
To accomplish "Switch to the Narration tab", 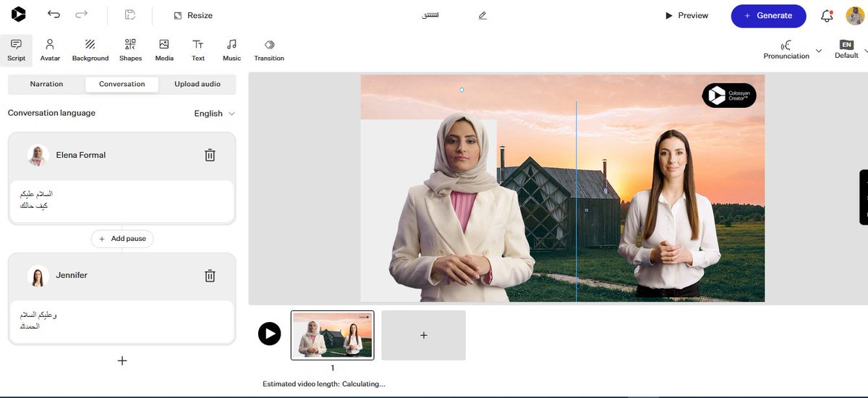I will [46, 84].
